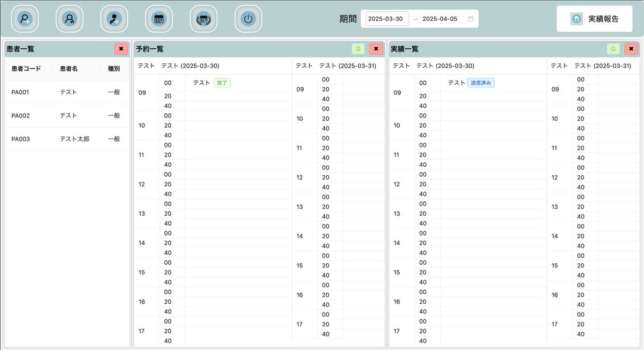Viewport: 644px width, 350px height.
Task: Click the power logout icon
Action: tap(248, 19)
